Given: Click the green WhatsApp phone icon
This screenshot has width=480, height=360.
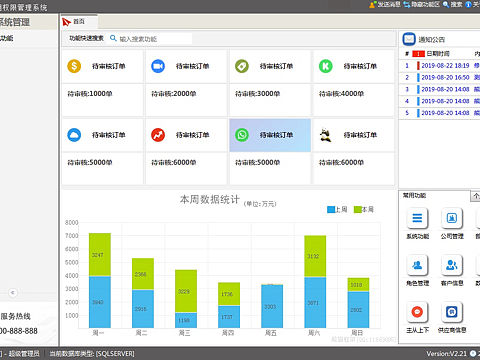Looking at the screenshot, I should [242, 135].
